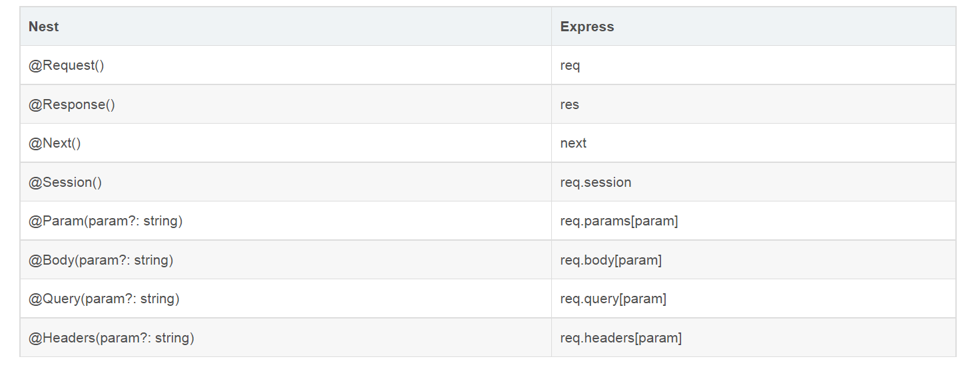This screenshot has width=980, height=381.
Task: Click the req.params[param] cell
Action: click(618, 221)
